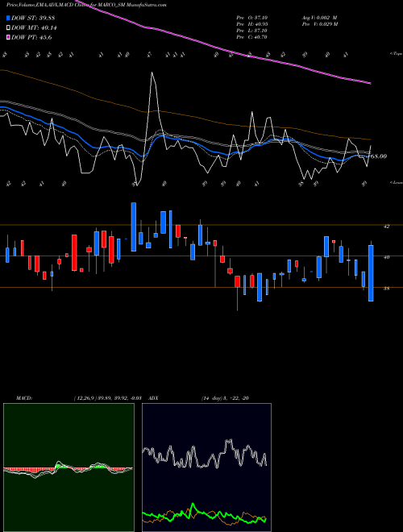Screen dimensions: 403x532
Task: Click the chart title mentioning MARCO_SM MunafaSutra.com
Action: pyautogui.click(x=86, y=5)
